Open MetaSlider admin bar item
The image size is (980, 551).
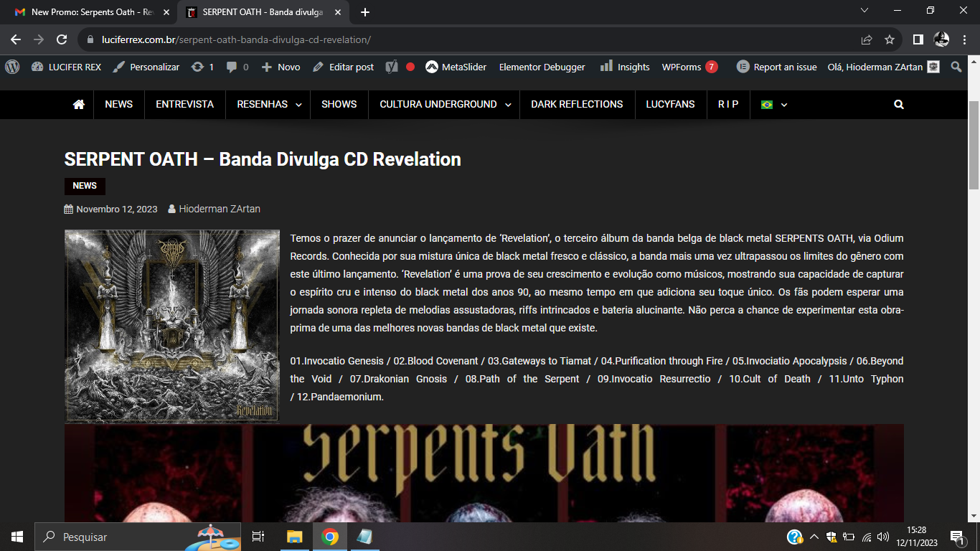click(456, 67)
